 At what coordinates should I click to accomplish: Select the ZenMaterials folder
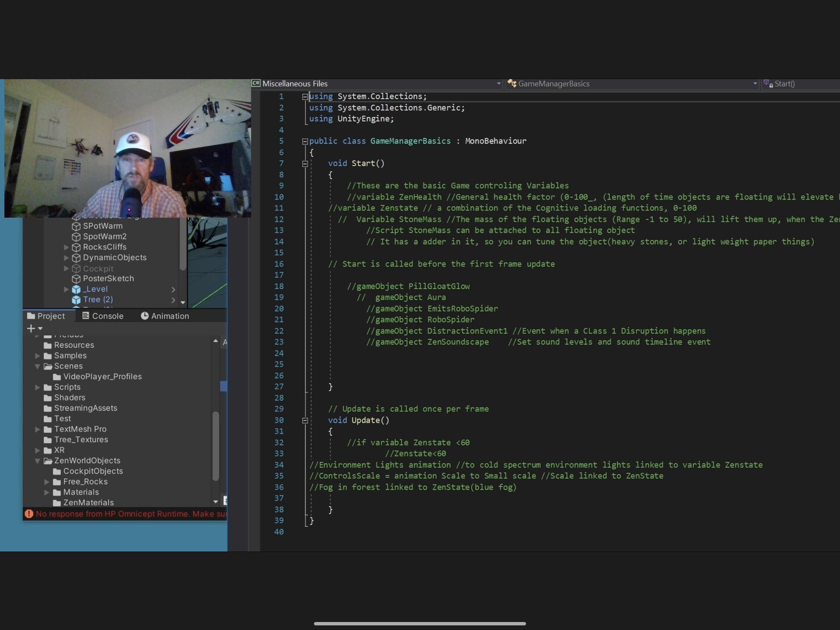click(x=88, y=503)
